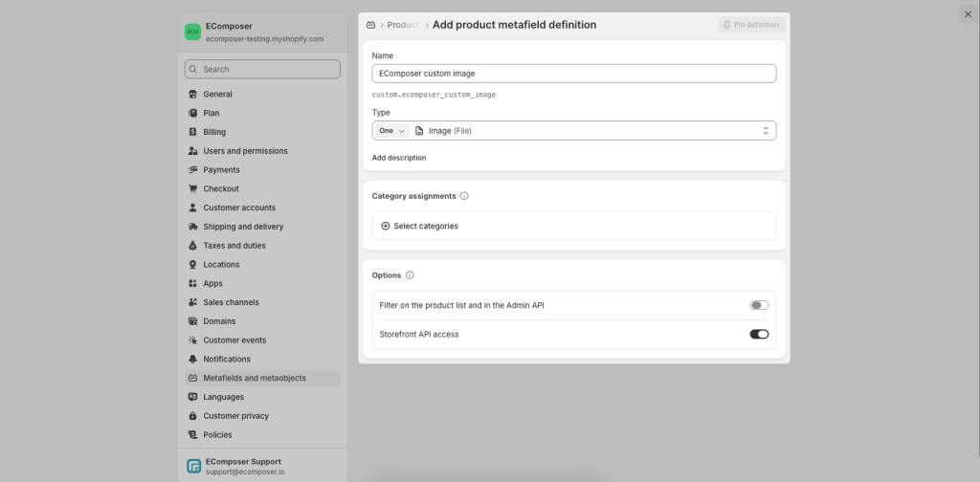
Task: Open the One list-type dropdown
Action: pos(391,131)
